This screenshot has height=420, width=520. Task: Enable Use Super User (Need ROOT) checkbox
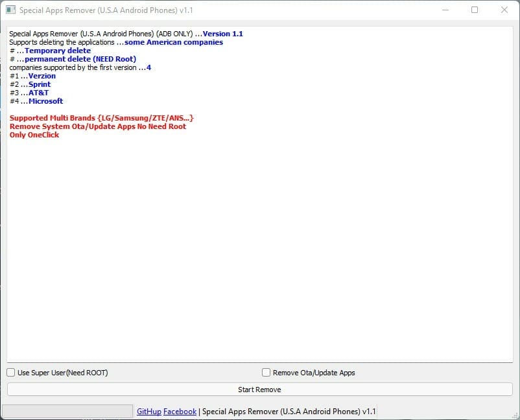coord(11,373)
